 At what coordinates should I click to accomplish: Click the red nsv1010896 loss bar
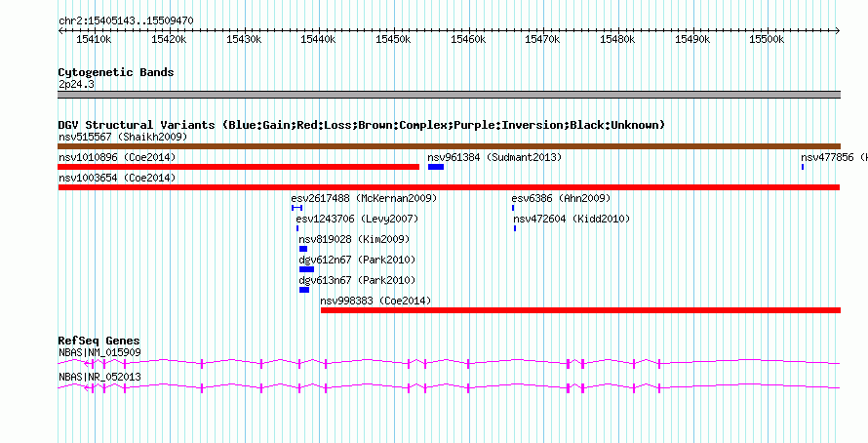point(239,167)
